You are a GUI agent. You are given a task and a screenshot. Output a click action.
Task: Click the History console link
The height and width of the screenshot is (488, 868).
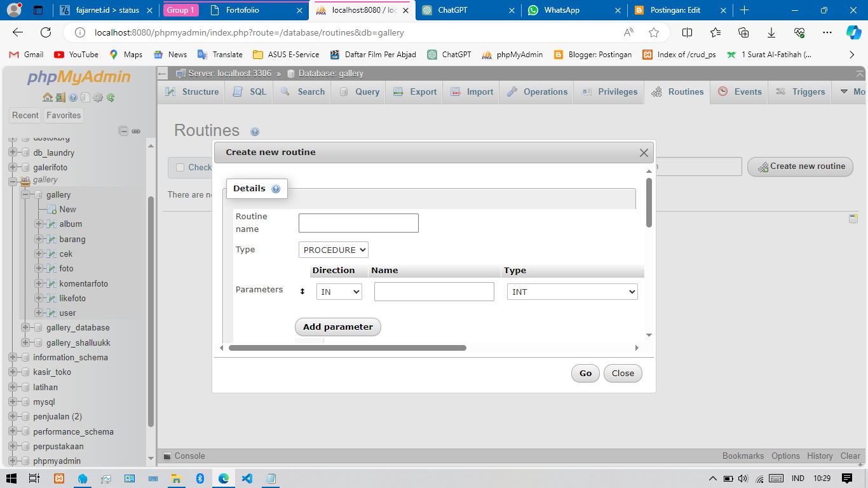[820, 456]
